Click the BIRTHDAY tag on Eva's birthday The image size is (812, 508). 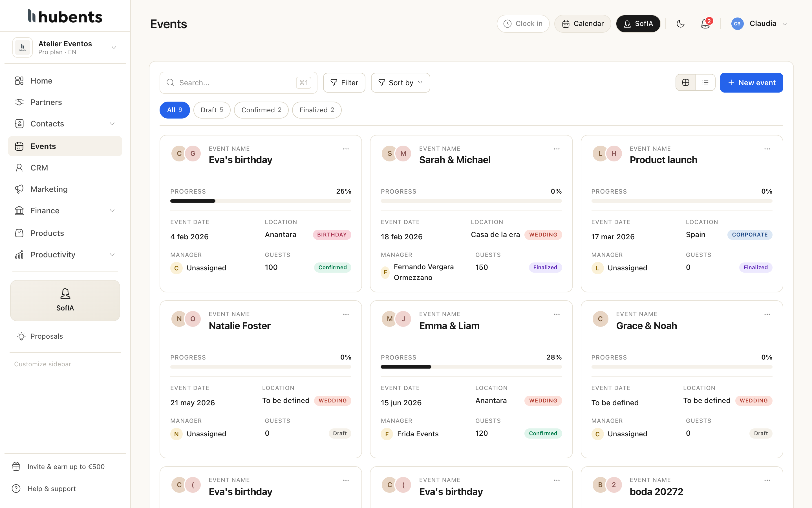[332, 235]
